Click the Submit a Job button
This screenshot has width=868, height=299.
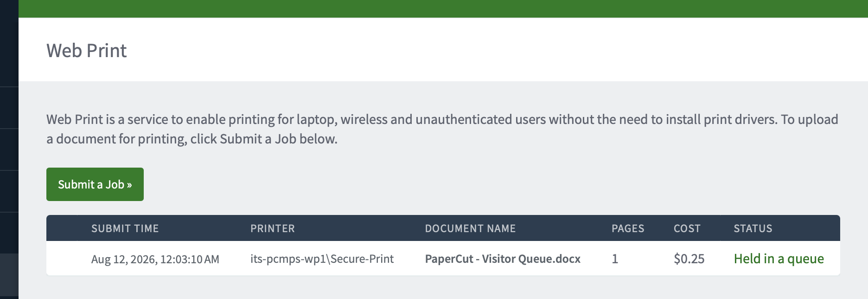[x=95, y=184]
